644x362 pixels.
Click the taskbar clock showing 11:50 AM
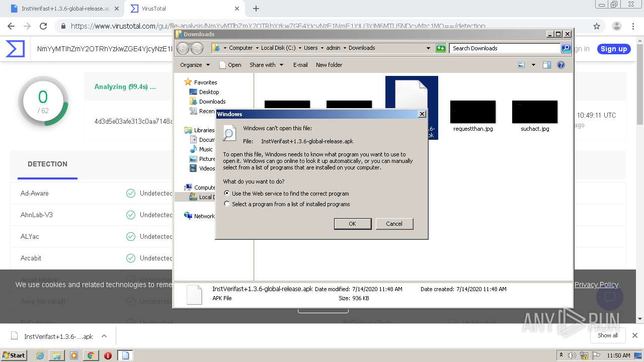click(618, 355)
